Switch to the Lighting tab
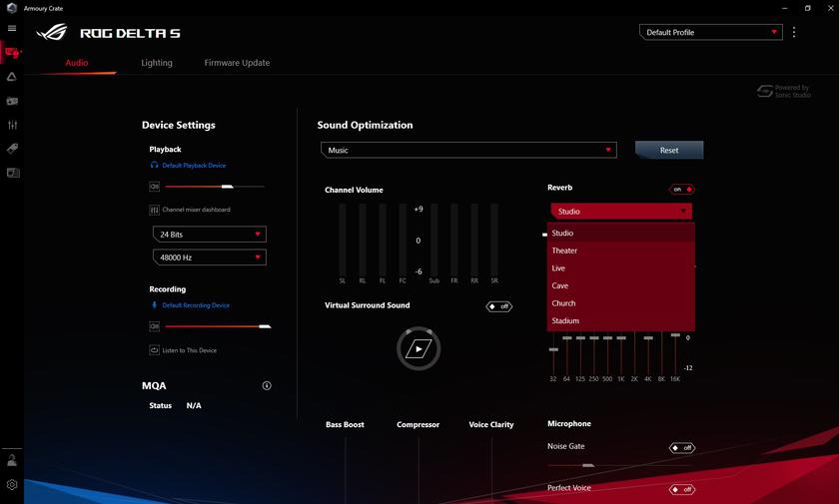 click(x=157, y=63)
